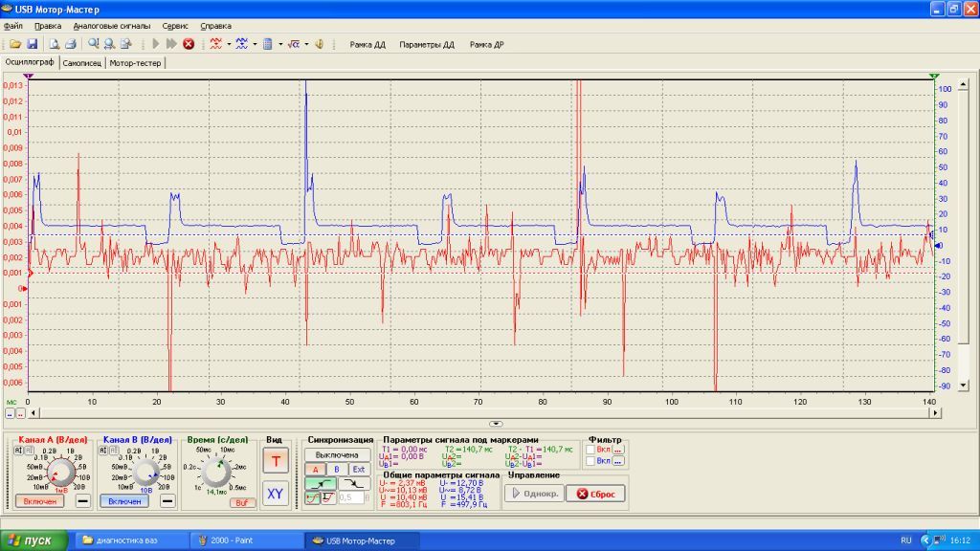
Task: Save the oscillogram with the floppy icon
Action: (x=32, y=44)
